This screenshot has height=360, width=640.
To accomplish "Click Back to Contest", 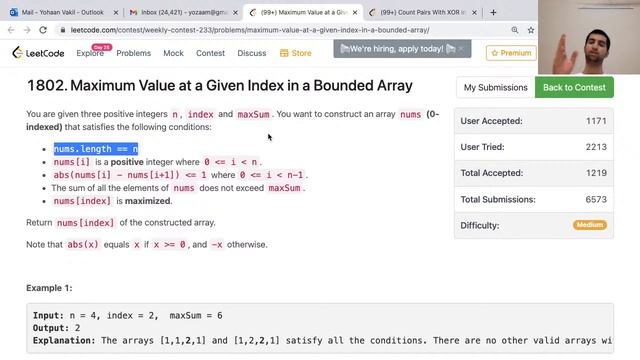I will click(x=574, y=87).
